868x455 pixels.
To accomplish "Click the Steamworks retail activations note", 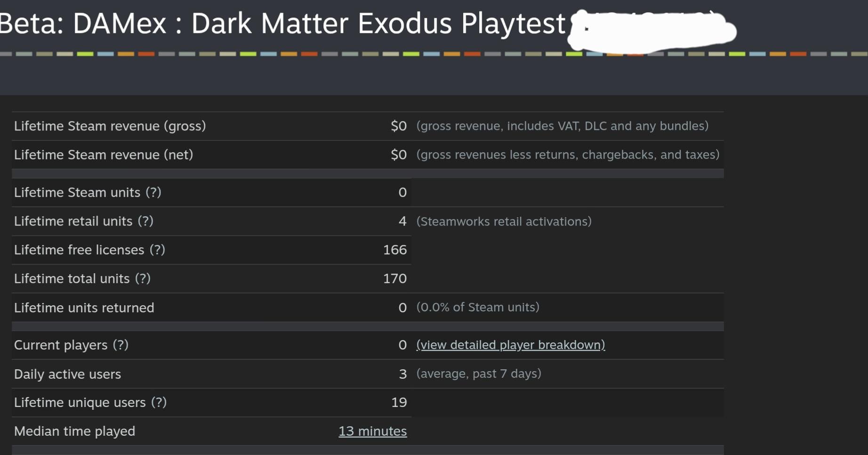I will 504,221.
